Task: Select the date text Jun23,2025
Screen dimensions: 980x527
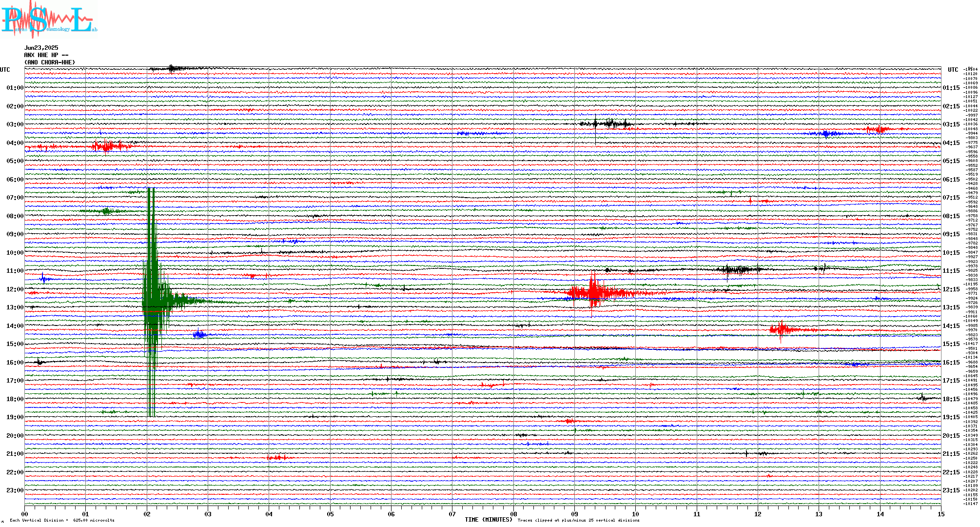Action: click(x=41, y=48)
